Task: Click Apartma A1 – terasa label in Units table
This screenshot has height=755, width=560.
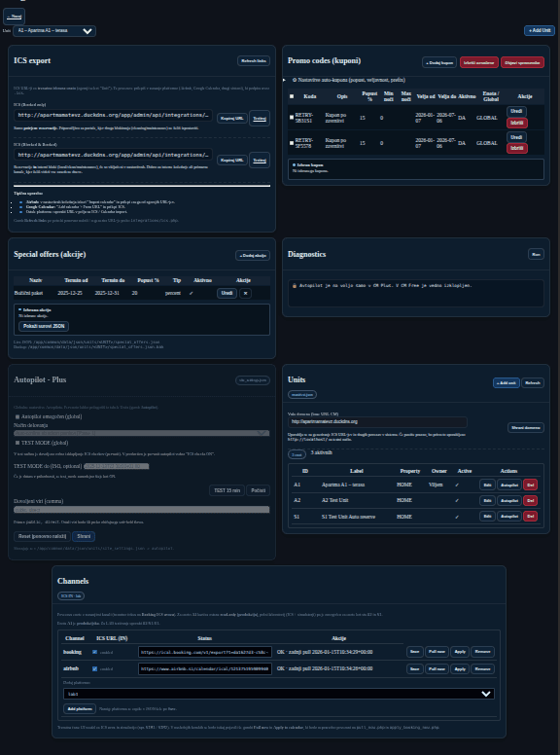Action: (x=342, y=485)
